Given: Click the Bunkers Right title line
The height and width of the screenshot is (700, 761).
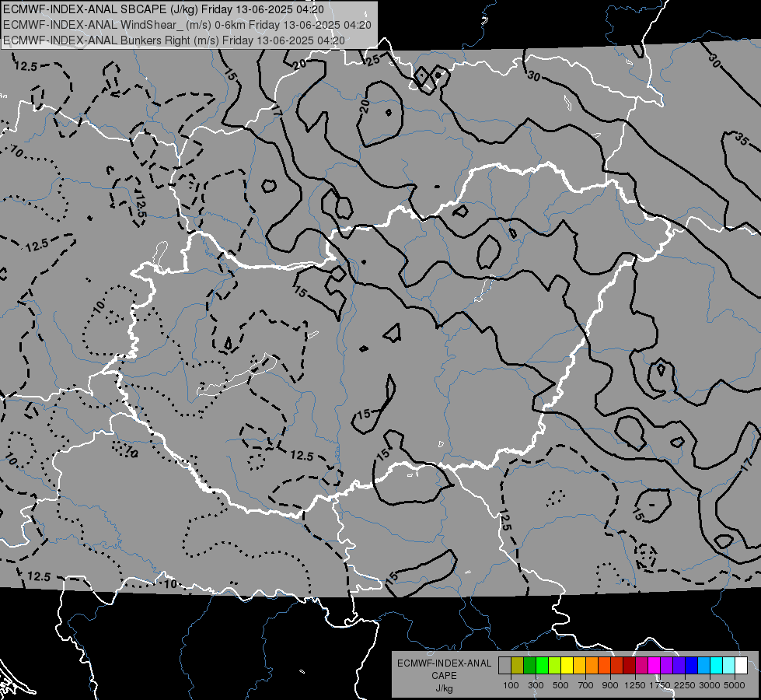Looking at the screenshot, I should (174, 40).
